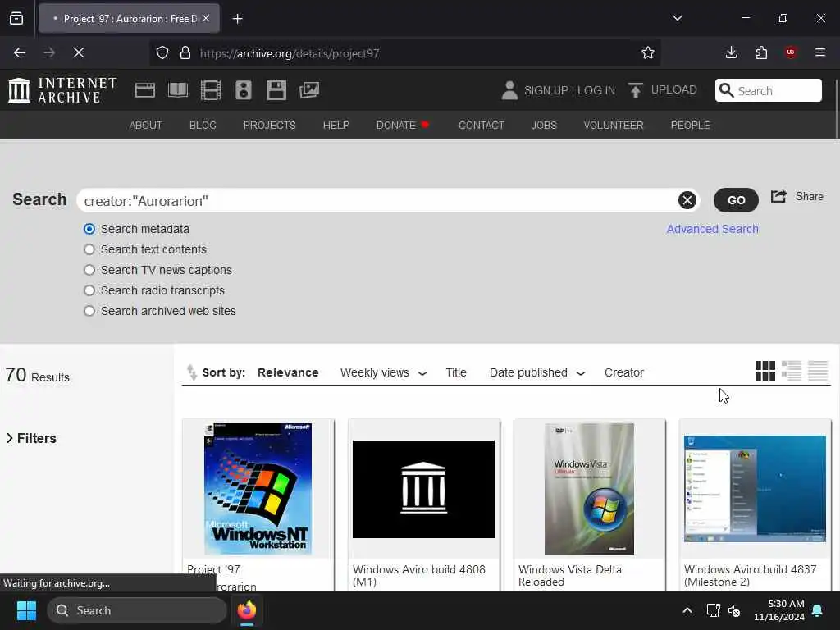The image size is (840, 630).
Task: Open the Software floppy disk icon
Action: 276,90
